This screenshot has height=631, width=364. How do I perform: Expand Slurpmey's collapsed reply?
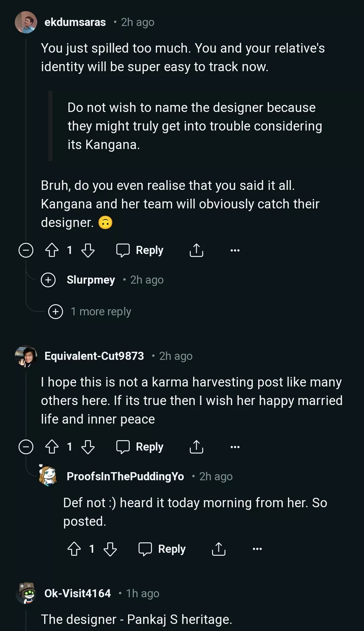(48, 280)
